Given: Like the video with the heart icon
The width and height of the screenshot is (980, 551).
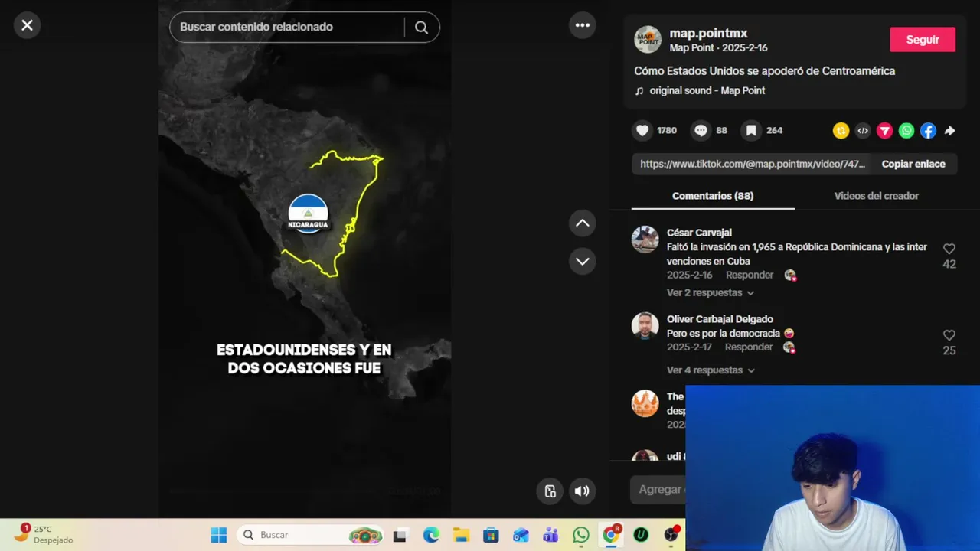Looking at the screenshot, I should click(642, 131).
